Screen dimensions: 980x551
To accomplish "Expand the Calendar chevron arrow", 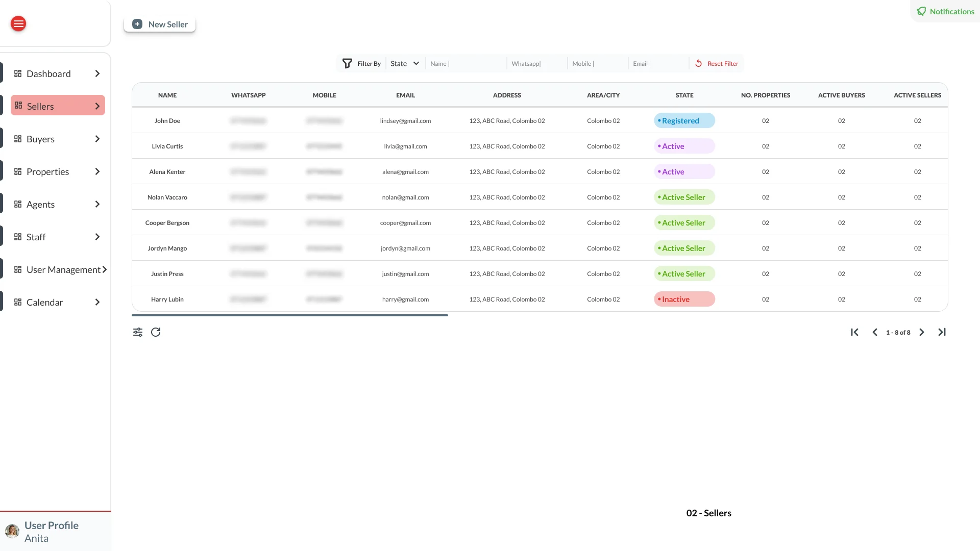I will pos(97,302).
